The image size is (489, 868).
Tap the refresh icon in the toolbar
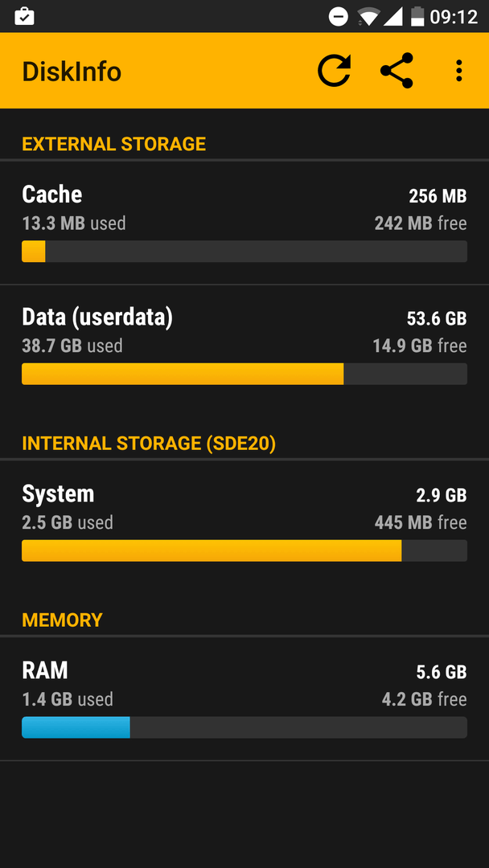tap(334, 71)
